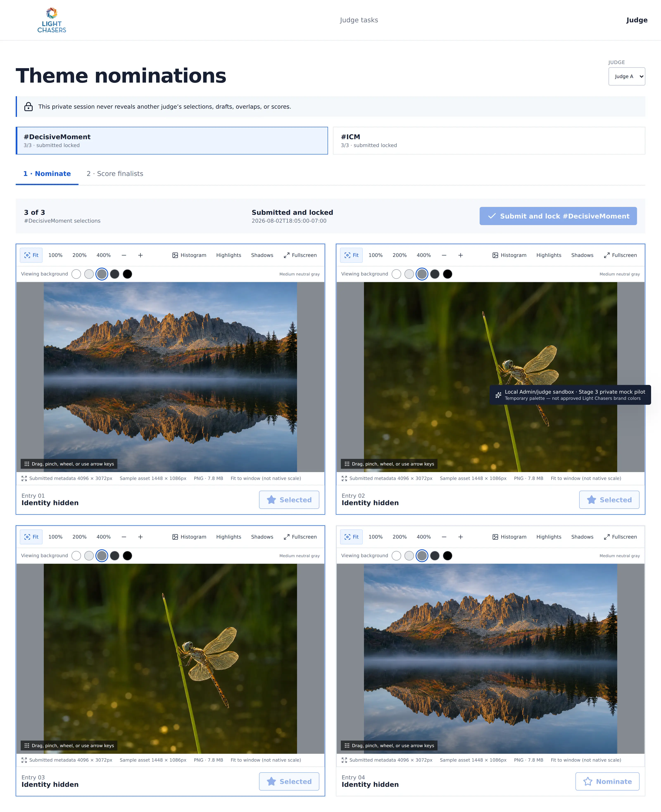Set Entry 01 zoom to 200%
This screenshot has height=812, width=661.
[80, 255]
